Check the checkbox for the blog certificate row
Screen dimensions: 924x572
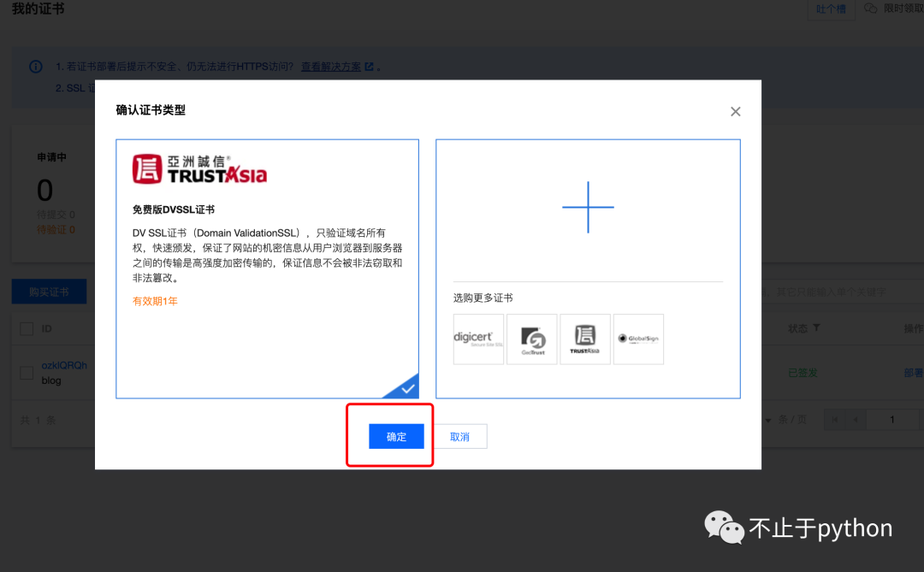point(27,373)
